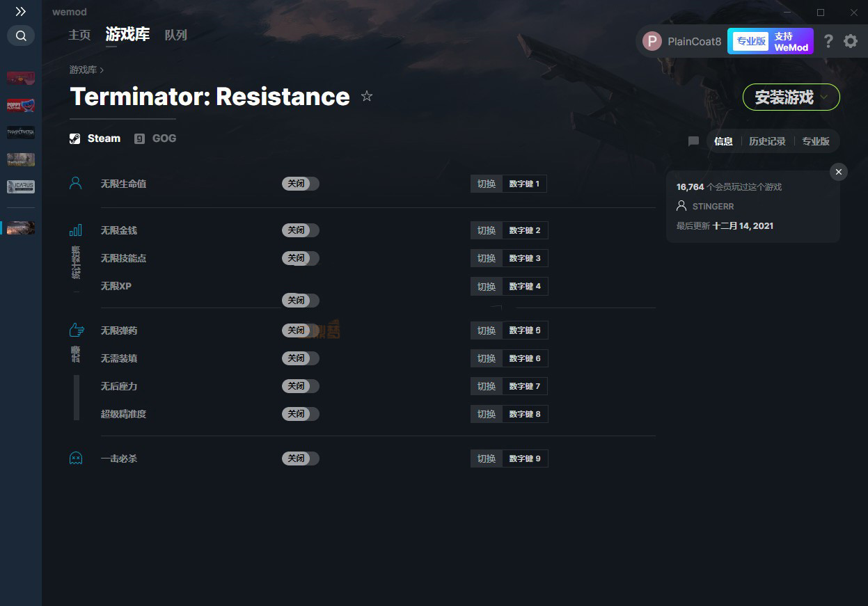Screen dimensions: 868x606
Task: Select the GOG platform tab
Action: (155, 138)
